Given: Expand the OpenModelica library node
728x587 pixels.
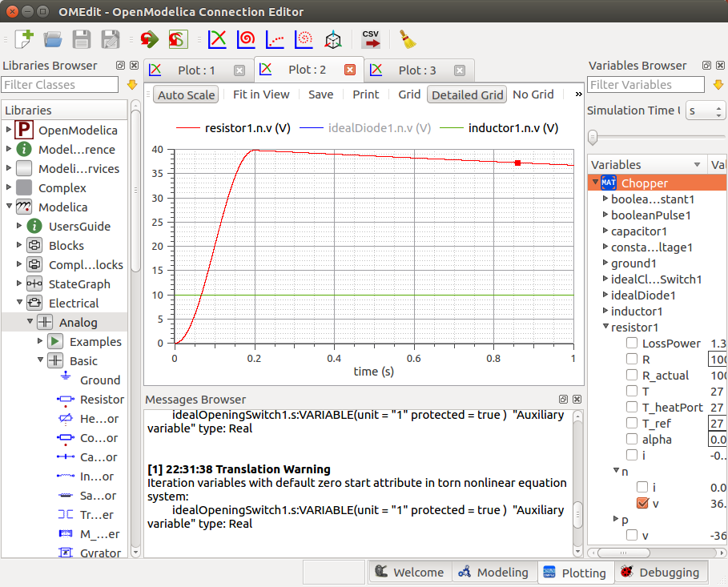Looking at the screenshot, I should (x=8, y=130).
